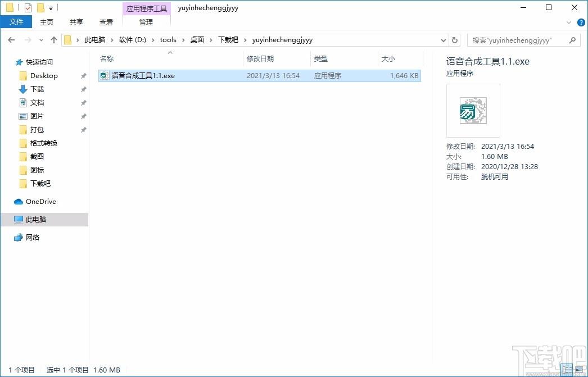Image resolution: width=588 pixels, height=377 pixels.
Task: Click the Back navigation arrow
Action: point(11,40)
